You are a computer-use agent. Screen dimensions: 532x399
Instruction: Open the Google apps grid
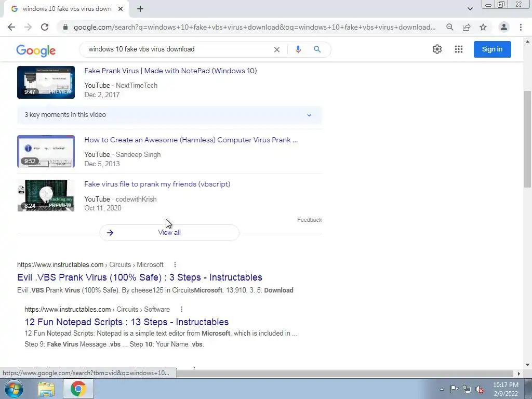[x=459, y=49]
